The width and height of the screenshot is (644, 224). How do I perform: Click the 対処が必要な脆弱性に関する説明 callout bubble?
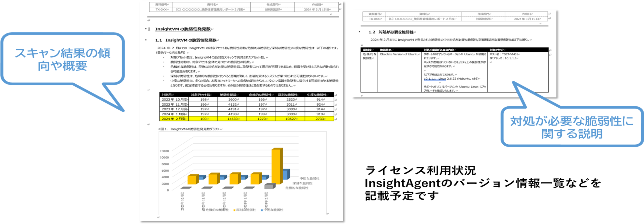pos(571,127)
